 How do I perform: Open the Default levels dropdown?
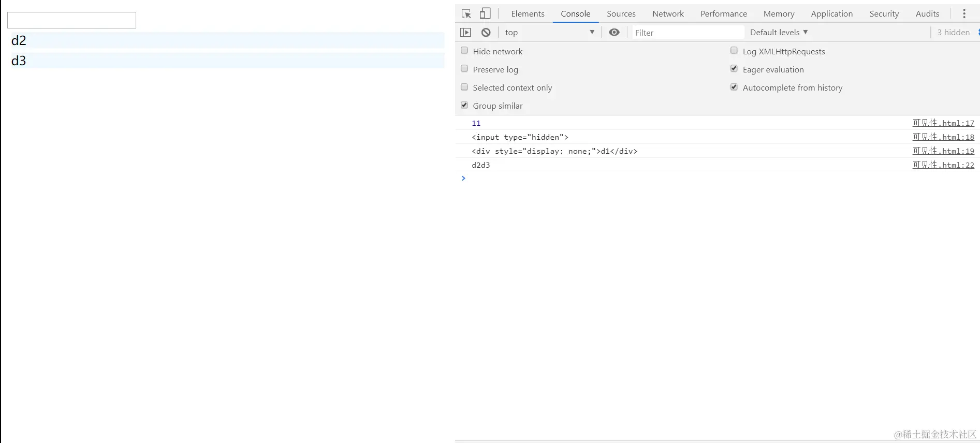(779, 32)
